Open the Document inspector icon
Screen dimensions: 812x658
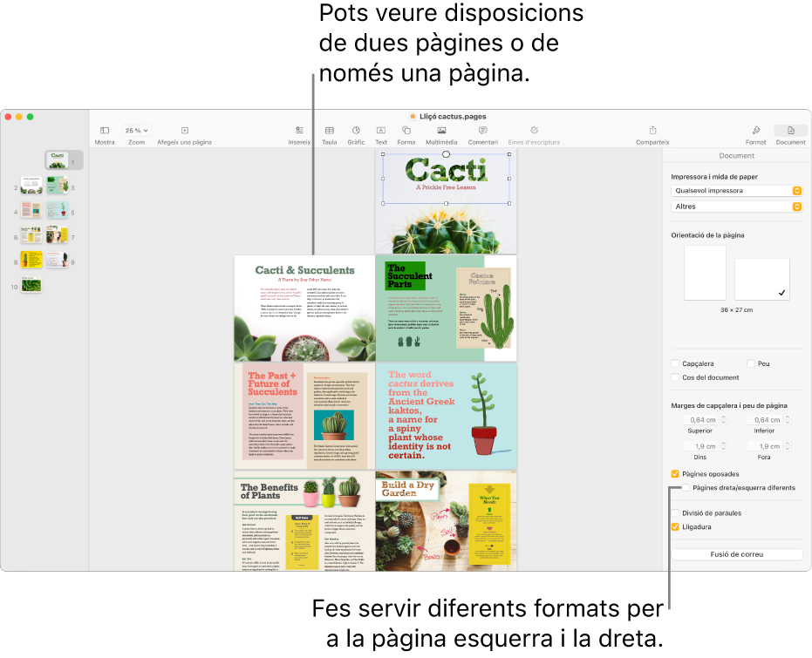(x=790, y=131)
